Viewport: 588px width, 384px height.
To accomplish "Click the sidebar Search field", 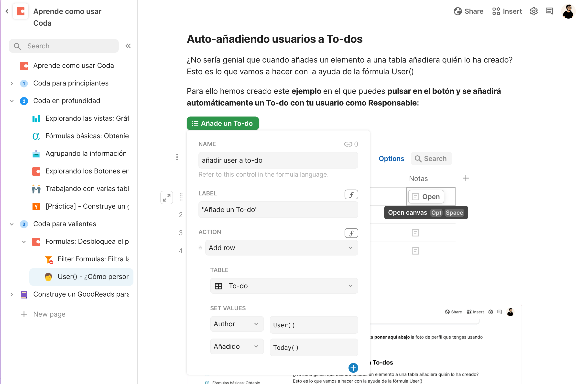I will point(64,46).
